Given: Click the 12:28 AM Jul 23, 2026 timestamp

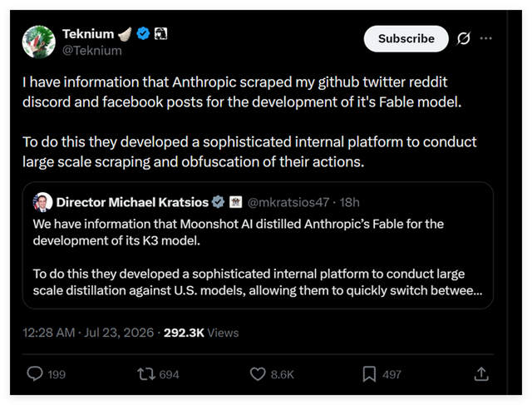Looking at the screenshot, I should [x=88, y=333].
